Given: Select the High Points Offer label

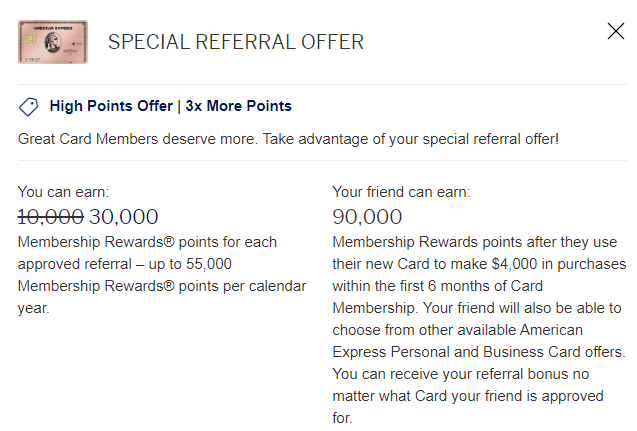Looking at the screenshot, I should [x=111, y=106].
